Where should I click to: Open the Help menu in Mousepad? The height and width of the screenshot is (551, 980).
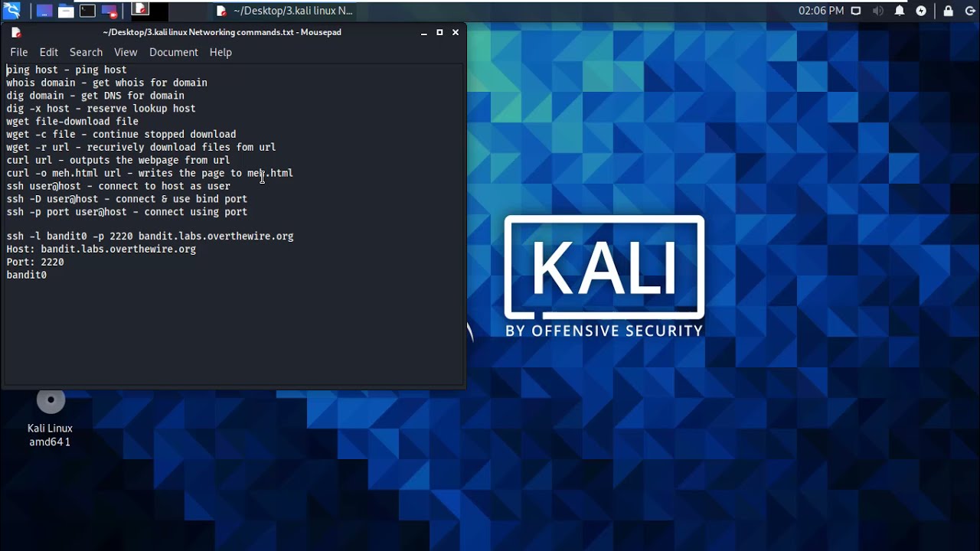click(220, 52)
